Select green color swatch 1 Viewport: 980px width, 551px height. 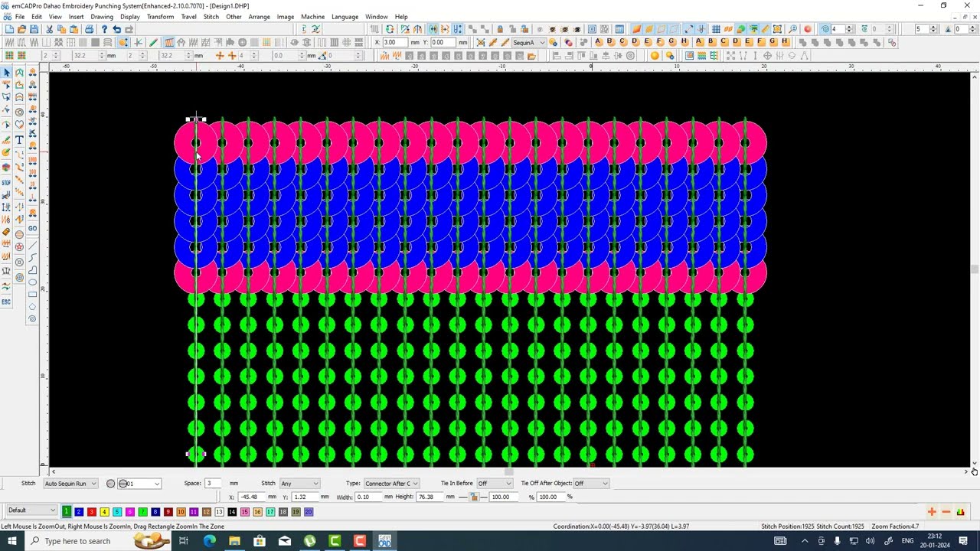click(x=66, y=512)
